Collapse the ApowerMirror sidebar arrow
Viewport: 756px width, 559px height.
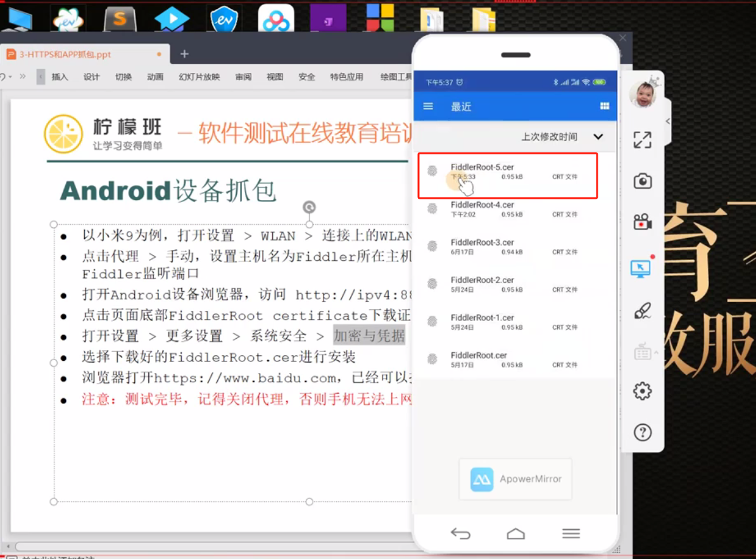click(668, 122)
